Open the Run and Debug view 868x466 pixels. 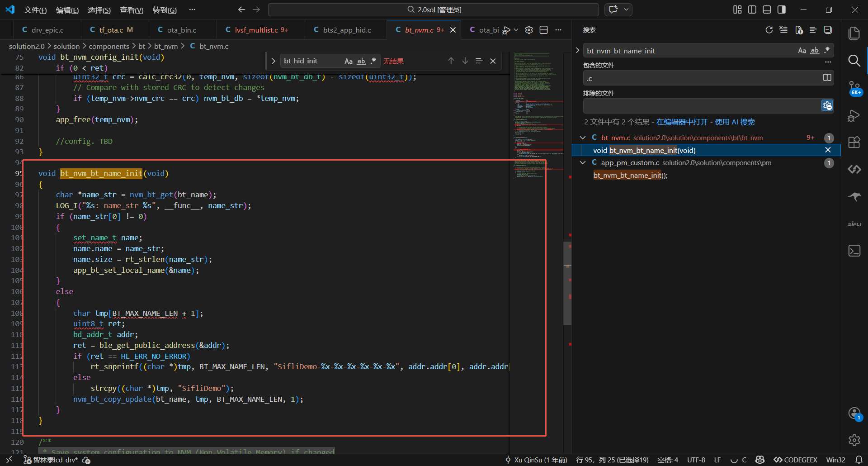pyautogui.click(x=854, y=116)
